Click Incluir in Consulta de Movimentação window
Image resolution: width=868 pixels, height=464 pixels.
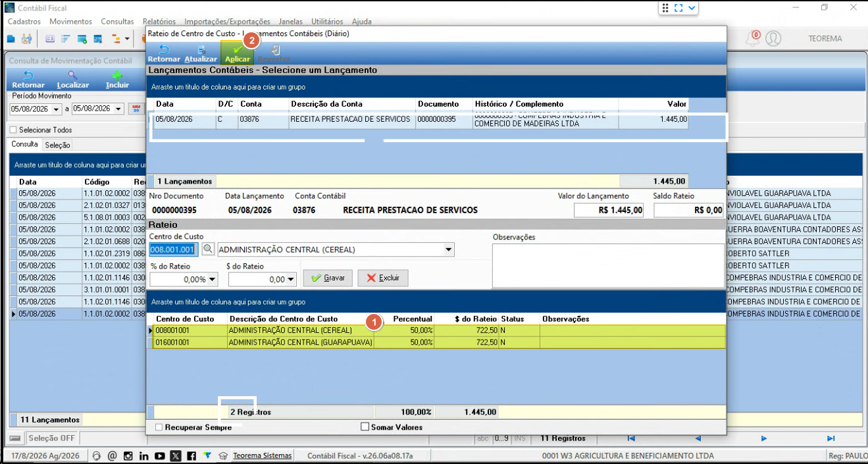pyautogui.click(x=117, y=80)
